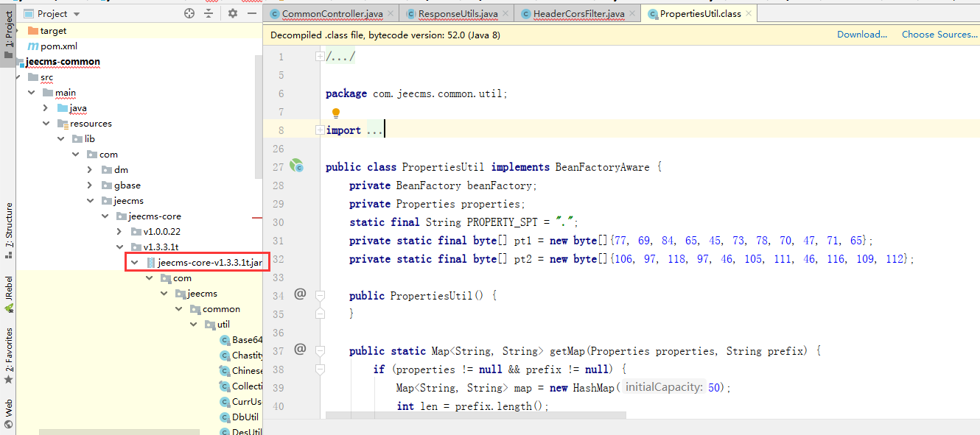This screenshot has height=435, width=980.
Task: Expand the java folder in the tree
Action: (46, 108)
